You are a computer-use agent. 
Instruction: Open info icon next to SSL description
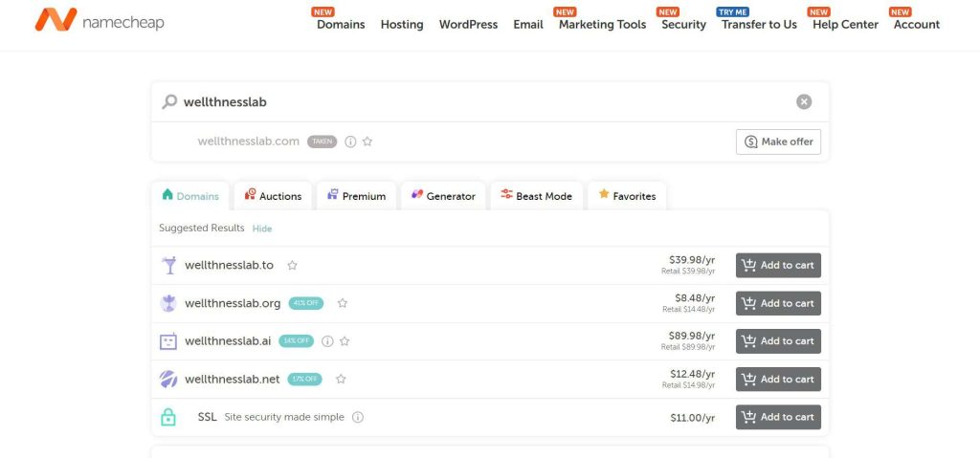(x=358, y=417)
